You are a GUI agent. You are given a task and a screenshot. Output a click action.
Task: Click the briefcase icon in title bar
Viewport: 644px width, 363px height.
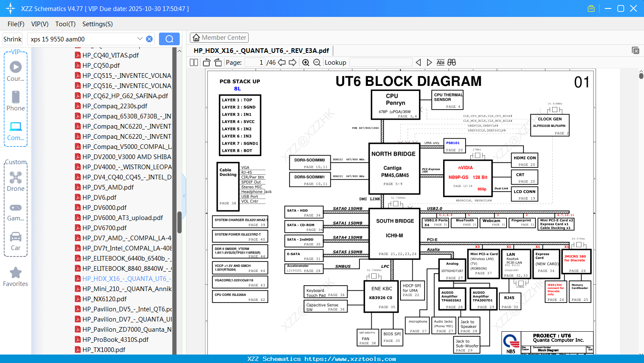pyautogui.click(x=591, y=8)
